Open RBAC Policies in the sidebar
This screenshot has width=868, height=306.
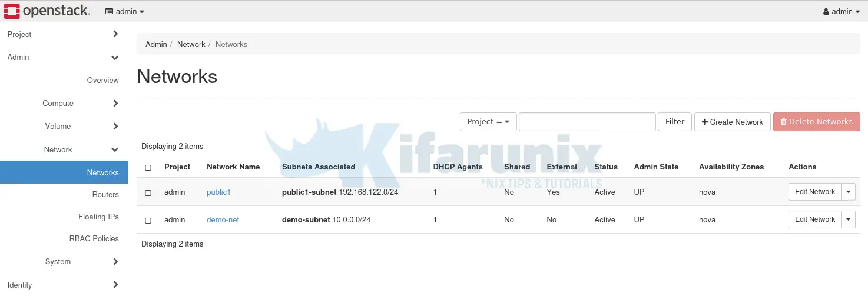(x=94, y=238)
